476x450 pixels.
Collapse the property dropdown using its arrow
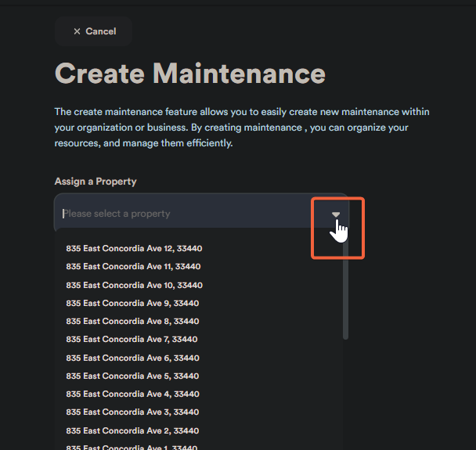[336, 214]
